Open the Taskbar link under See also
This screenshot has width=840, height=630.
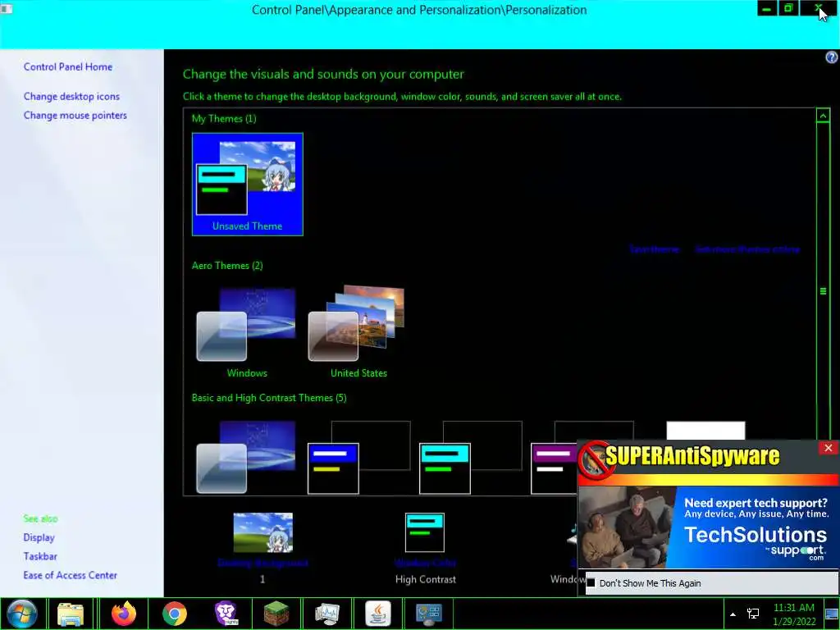40,556
